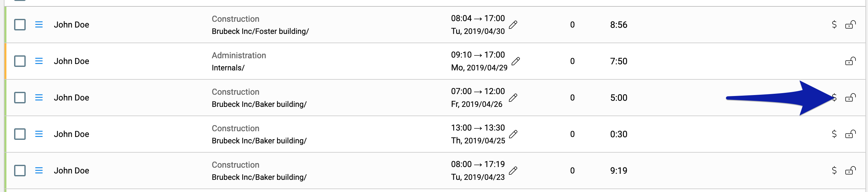Tick the checkbox for the 0:30 duration entry
The width and height of the screenshot is (868, 192).
point(20,134)
